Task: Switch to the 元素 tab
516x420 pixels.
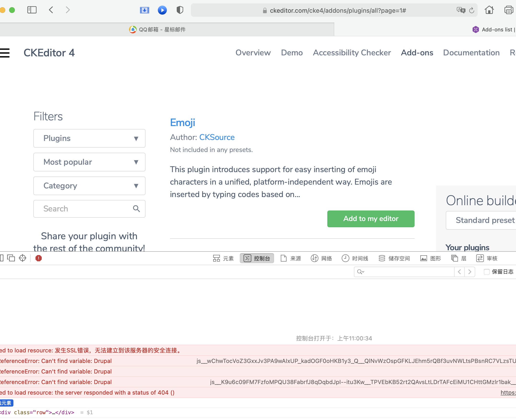Action: point(223,258)
